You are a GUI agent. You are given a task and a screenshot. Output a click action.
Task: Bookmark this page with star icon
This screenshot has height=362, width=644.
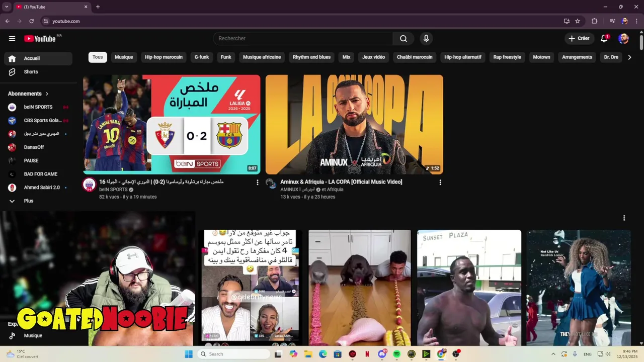578,21
